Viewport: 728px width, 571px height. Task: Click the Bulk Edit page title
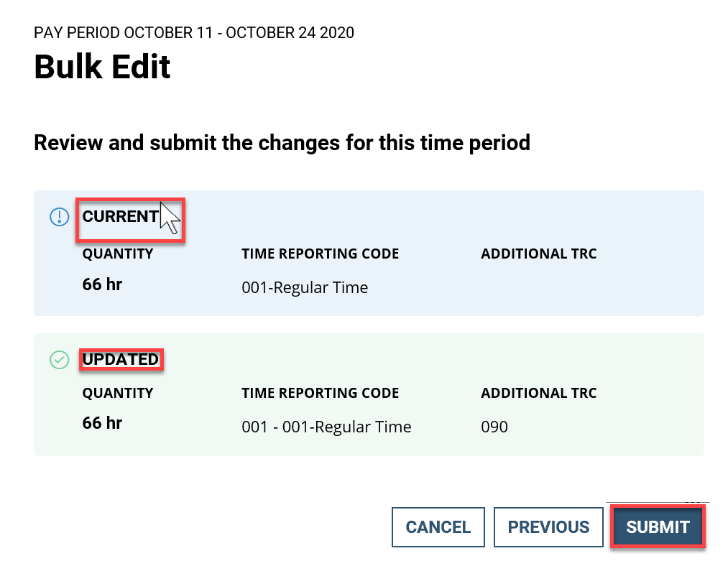coord(102,67)
